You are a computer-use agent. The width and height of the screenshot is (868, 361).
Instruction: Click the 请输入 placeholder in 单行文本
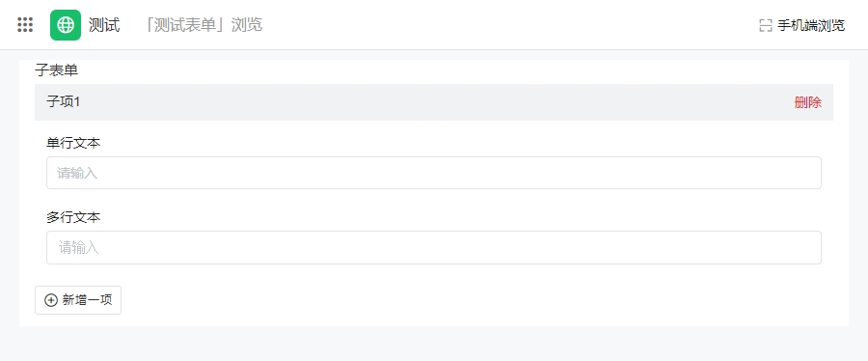77,174
